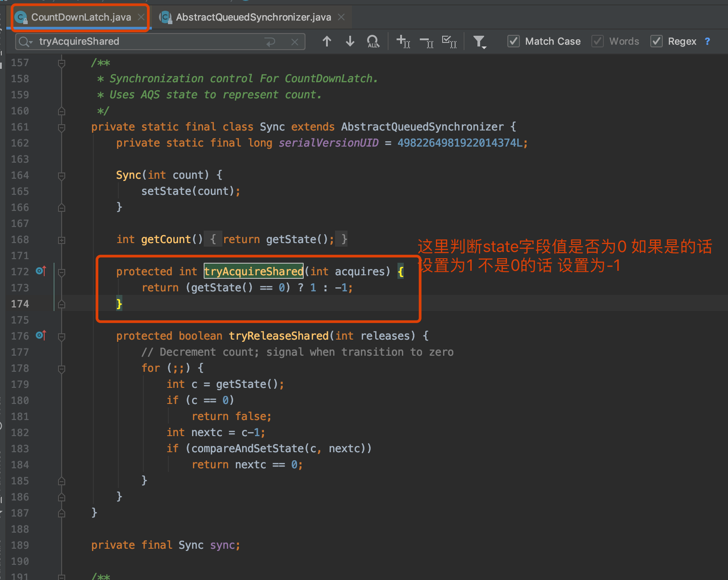Open the search filter funnel icon
The image size is (728, 580).
click(x=480, y=42)
